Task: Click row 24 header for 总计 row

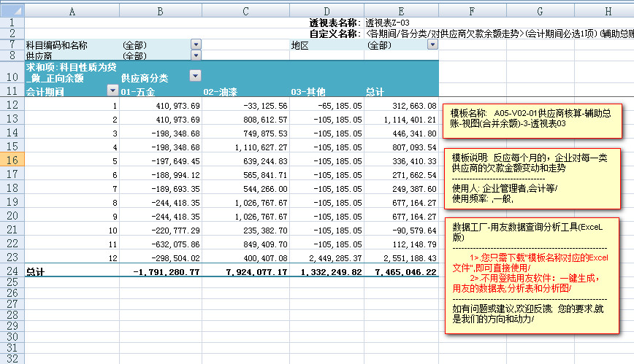Action: coord(12,272)
